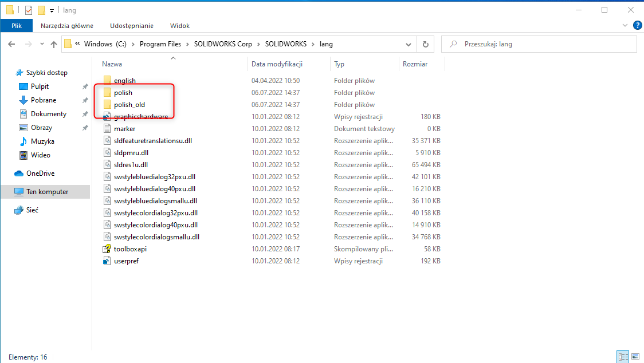Open the Udostępnianie ribbon tab
This screenshot has height=363, width=644.
(131, 25)
